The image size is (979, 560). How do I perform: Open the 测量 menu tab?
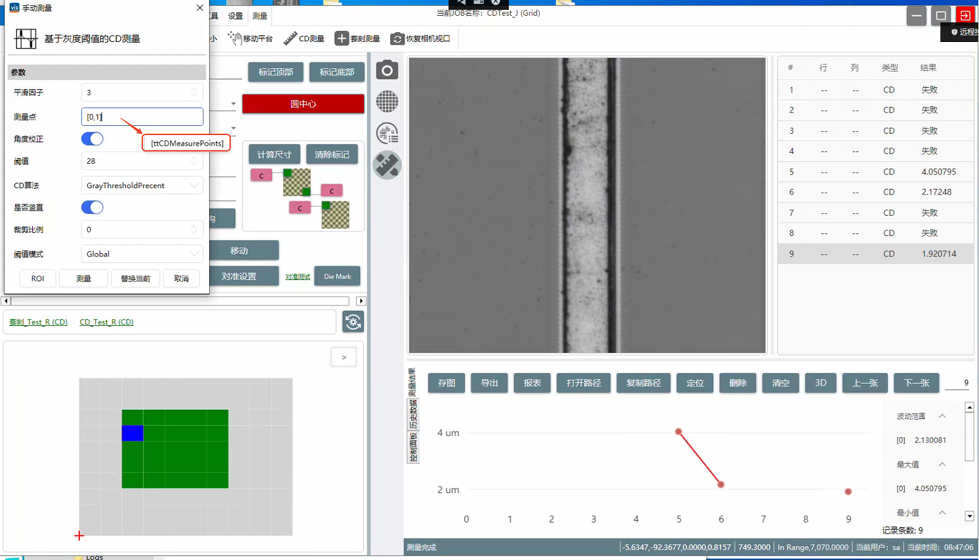click(x=260, y=16)
